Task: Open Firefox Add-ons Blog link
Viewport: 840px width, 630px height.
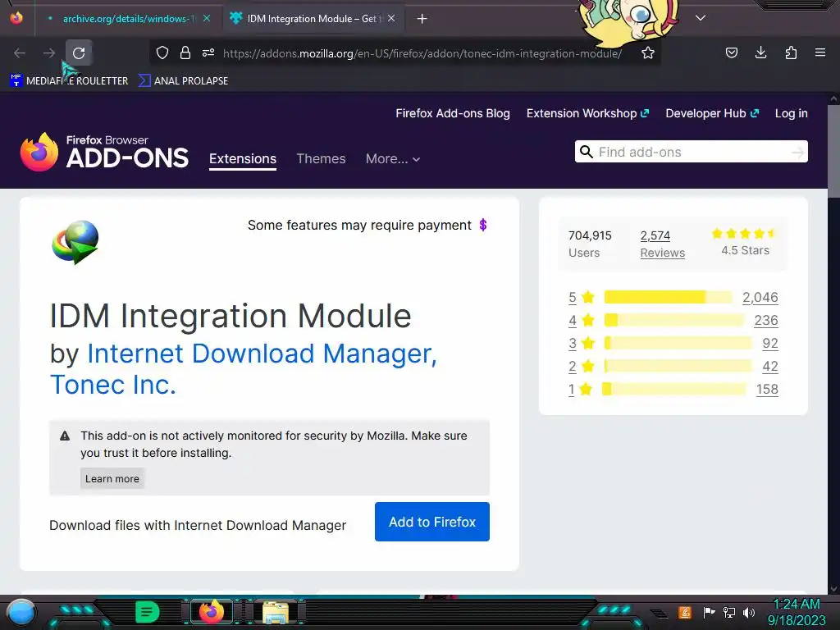Action: coord(453,113)
